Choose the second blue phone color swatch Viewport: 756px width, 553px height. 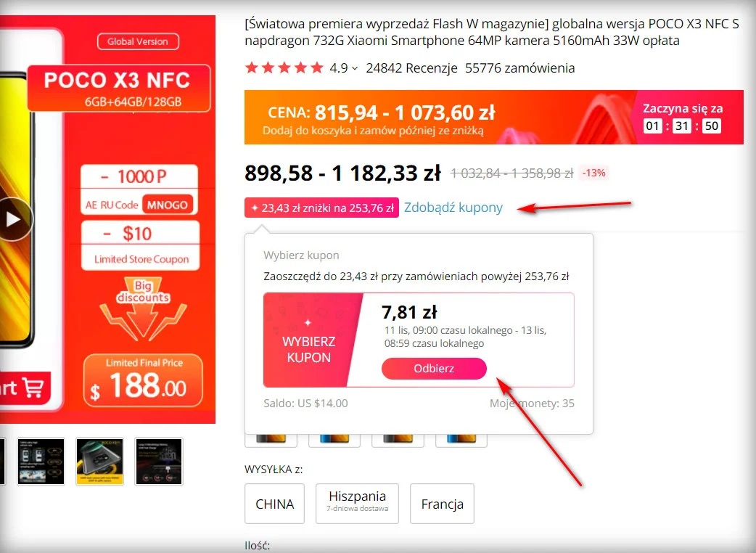click(334, 441)
